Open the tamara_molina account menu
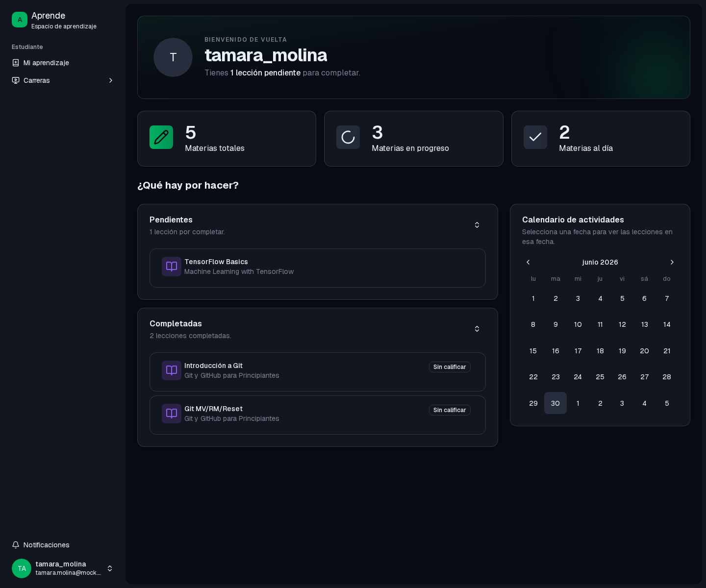Screen dimensions: 706x588 pos(63,568)
